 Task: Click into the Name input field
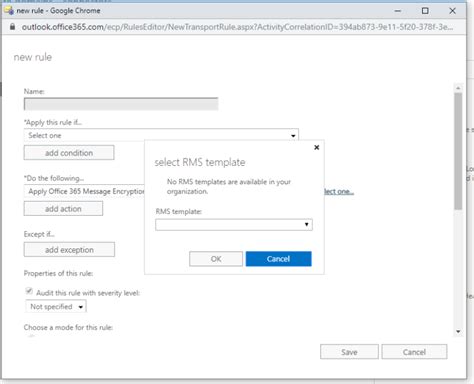click(x=121, y=104)
